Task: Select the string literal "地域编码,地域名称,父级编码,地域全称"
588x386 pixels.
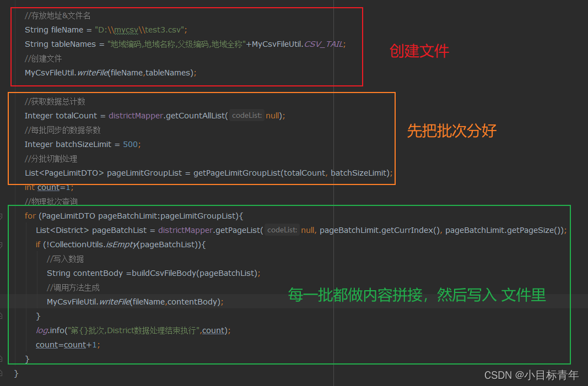Action: (177, 44)
